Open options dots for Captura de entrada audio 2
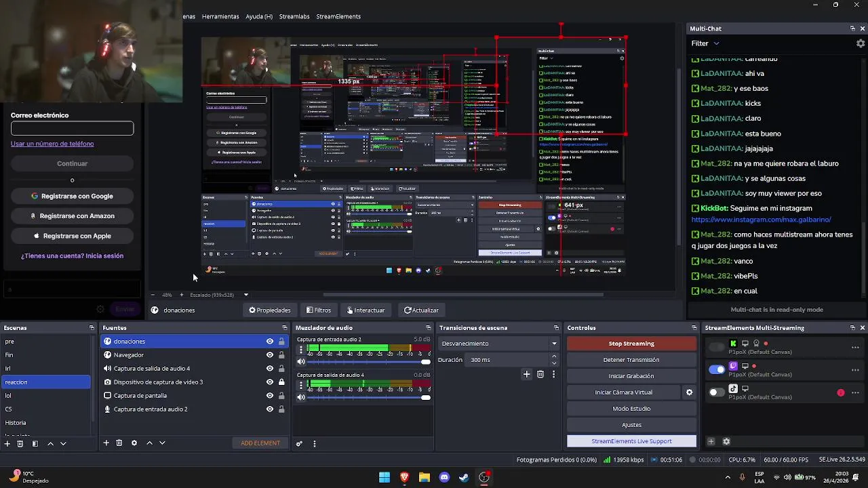This screenshot has height=488, width=868. tap(301, 350)
